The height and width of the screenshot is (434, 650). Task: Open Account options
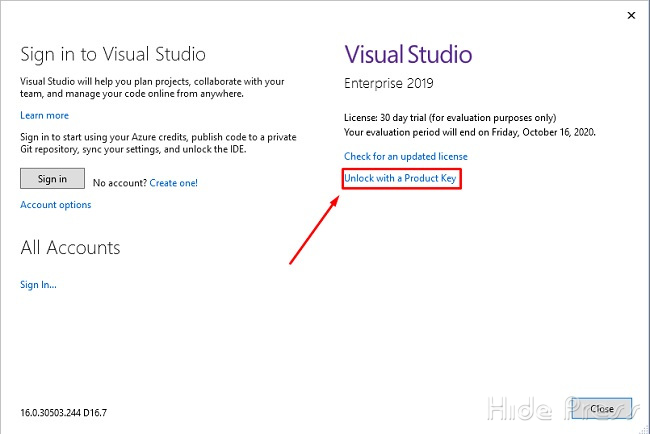pos(55,205)
